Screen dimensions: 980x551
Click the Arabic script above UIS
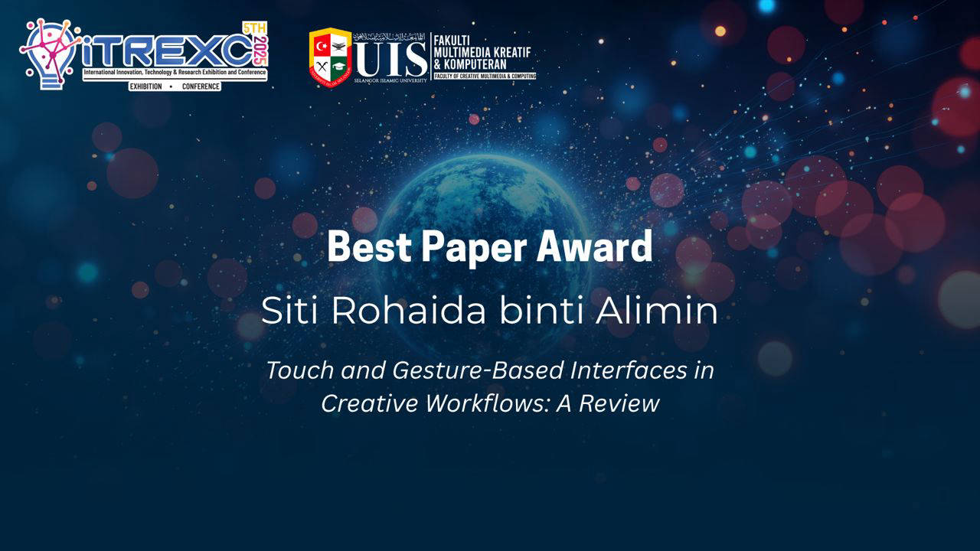pyautogui.click(x=391, y=36)
